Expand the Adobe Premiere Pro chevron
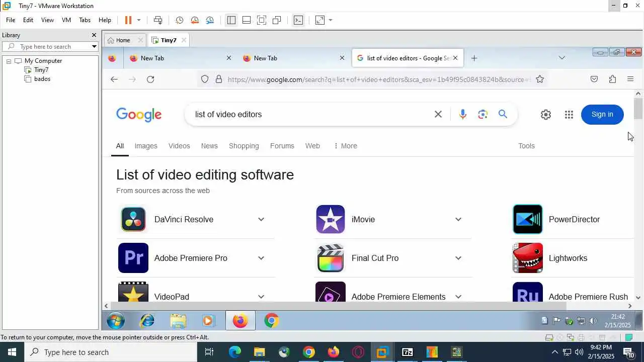Screen dimensions: 644x362 (261, 258)
